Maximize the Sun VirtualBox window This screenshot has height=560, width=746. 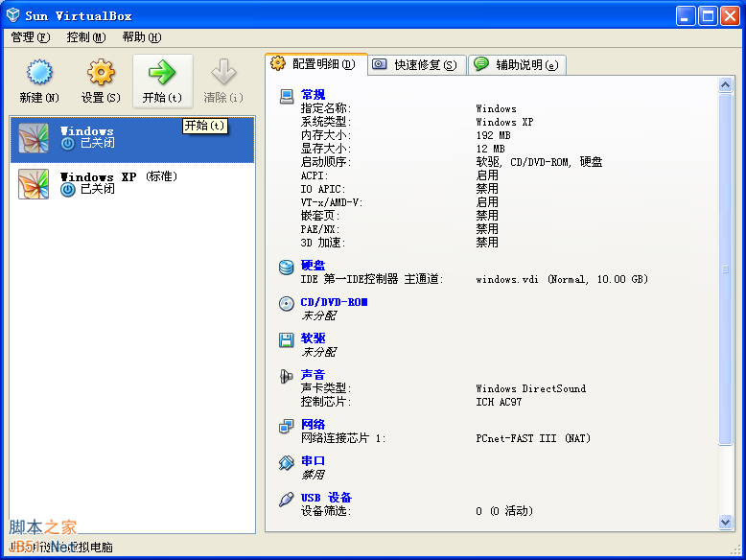[708, 16]
